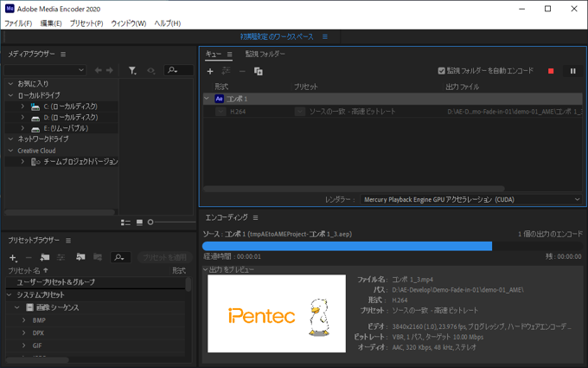The width and height of the screenshot is (588, 368).
Task: Open the 編集(E) menu
Action: tap(51, 23)
